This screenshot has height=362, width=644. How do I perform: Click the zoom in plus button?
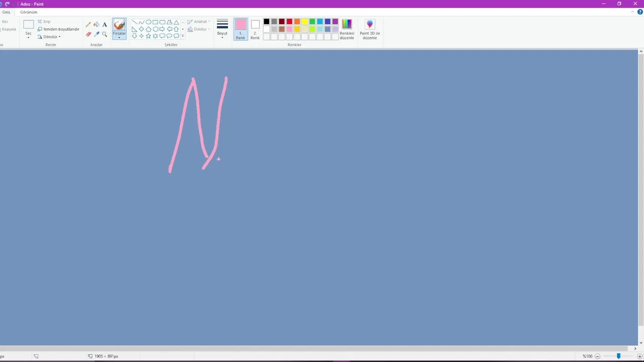coord(639,356)
